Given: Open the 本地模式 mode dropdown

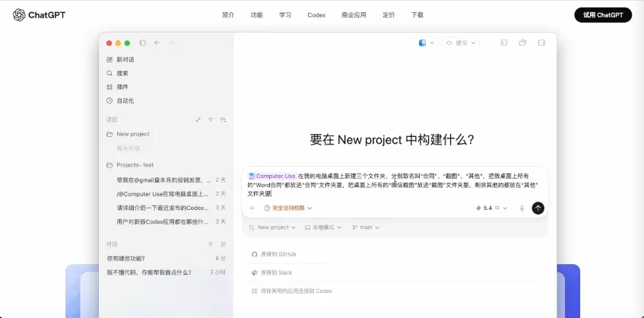Looking at the screenshot, I should 323,227.
